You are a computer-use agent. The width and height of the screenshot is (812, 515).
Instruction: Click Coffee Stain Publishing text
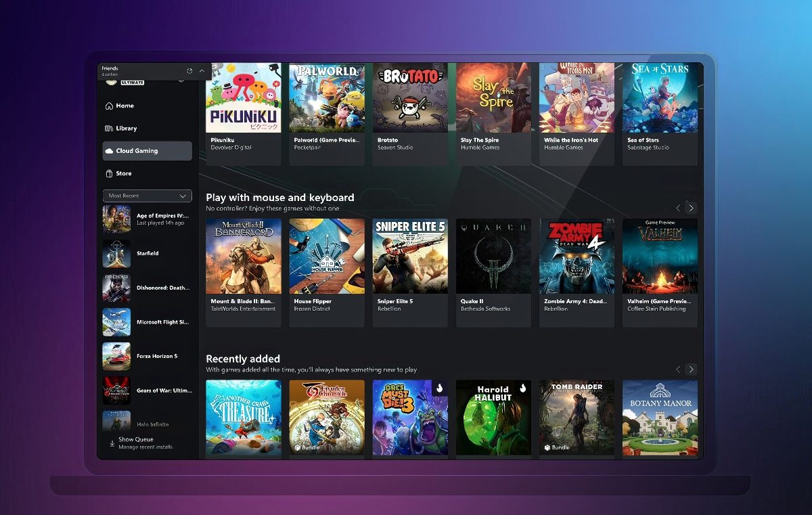click(x=656, y=309)
